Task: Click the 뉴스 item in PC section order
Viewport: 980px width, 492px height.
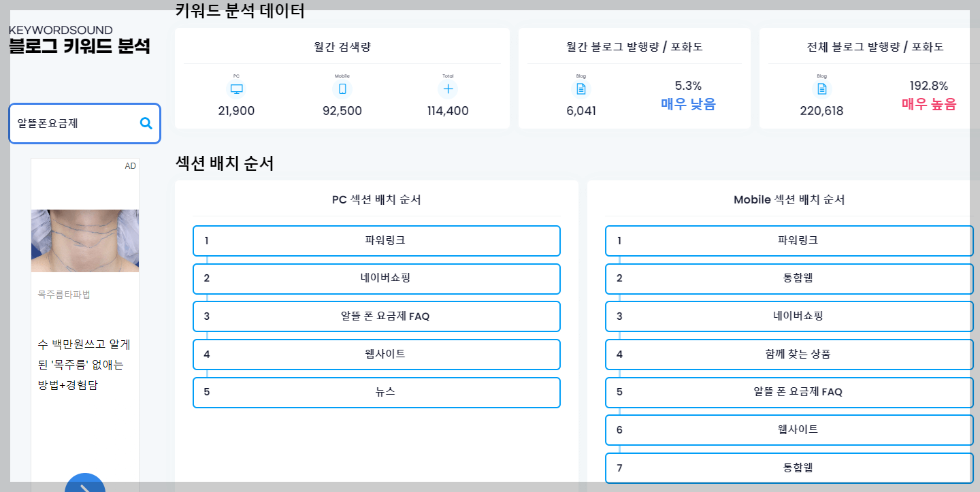Action: [376, 393]
